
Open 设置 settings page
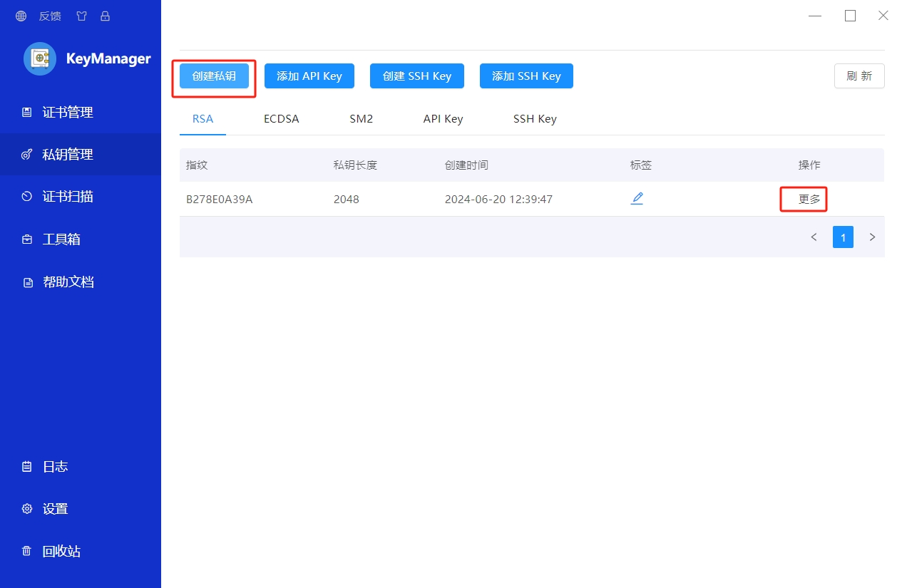point(55,509)
